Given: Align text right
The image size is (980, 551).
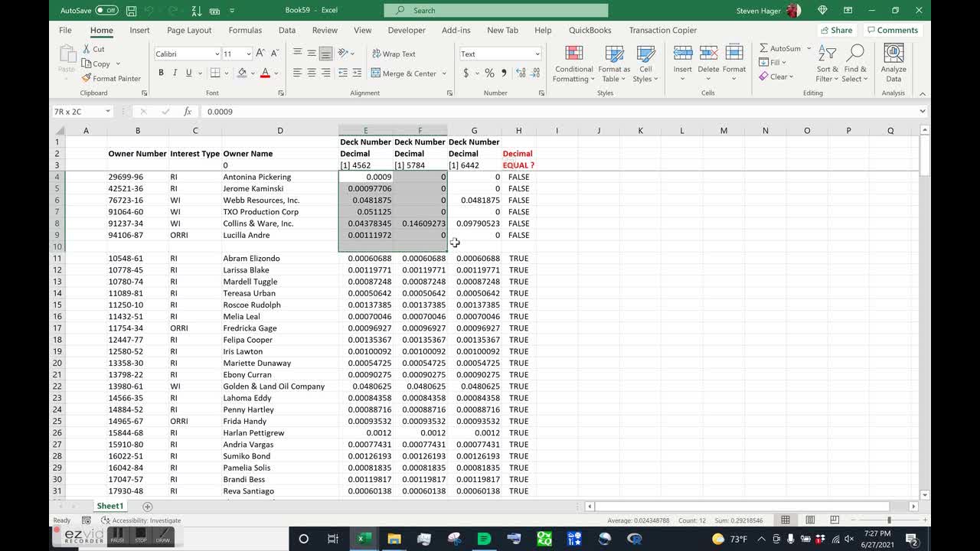Looking at the screenshot, I should 325,73.
